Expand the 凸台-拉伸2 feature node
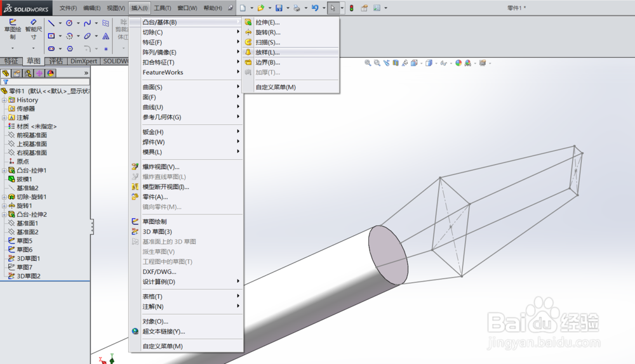The height and width of the screenshot is (364, 635). (x=4, y=214)
